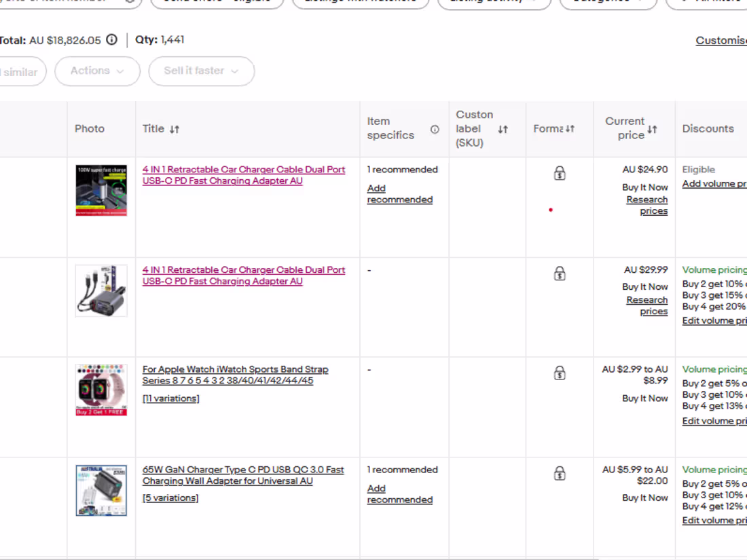Open the Actions dropdown menu
The height and width of the screenshot is (560, 747).
pyautogui.click(x=97, y=71)
